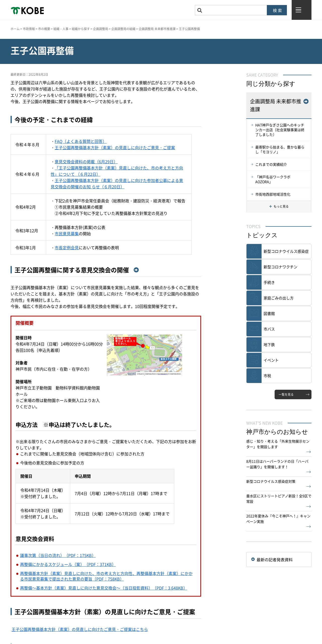Open 当日投影資料 PDF link
Viewport: 322px width, 644px height.
104,588
